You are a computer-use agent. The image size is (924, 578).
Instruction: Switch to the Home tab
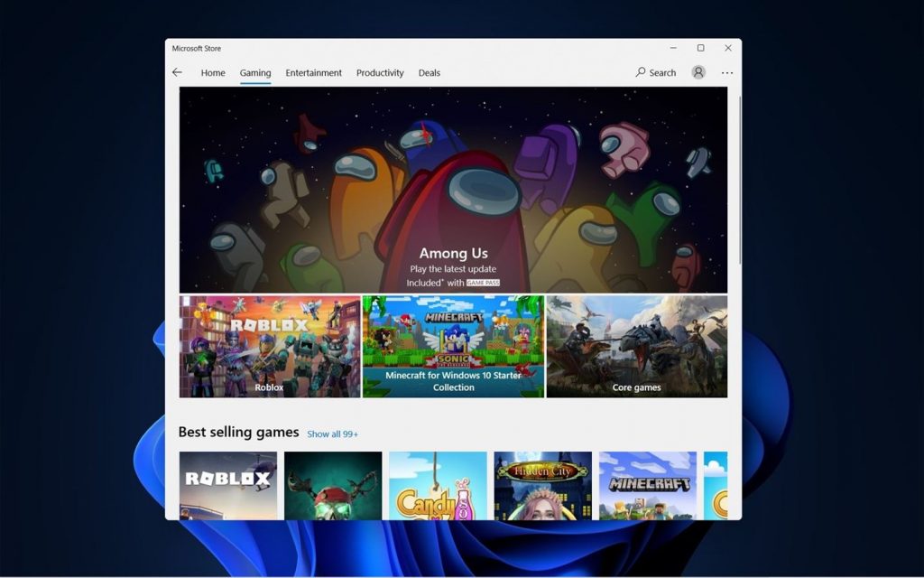point(213,72)
